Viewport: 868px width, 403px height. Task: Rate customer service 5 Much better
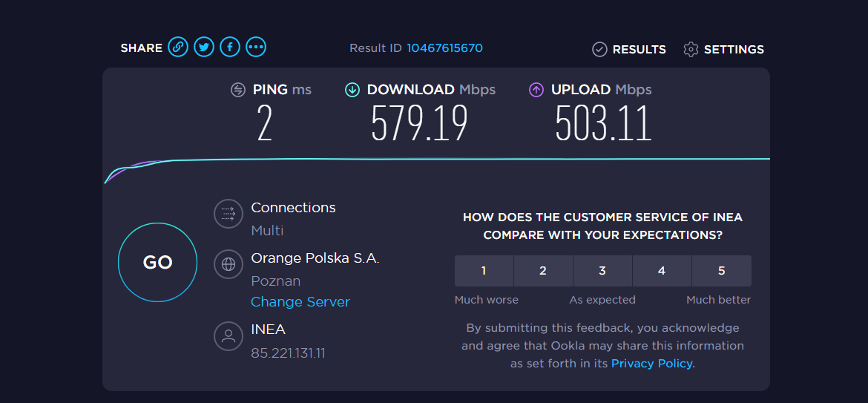pos(722,271)
